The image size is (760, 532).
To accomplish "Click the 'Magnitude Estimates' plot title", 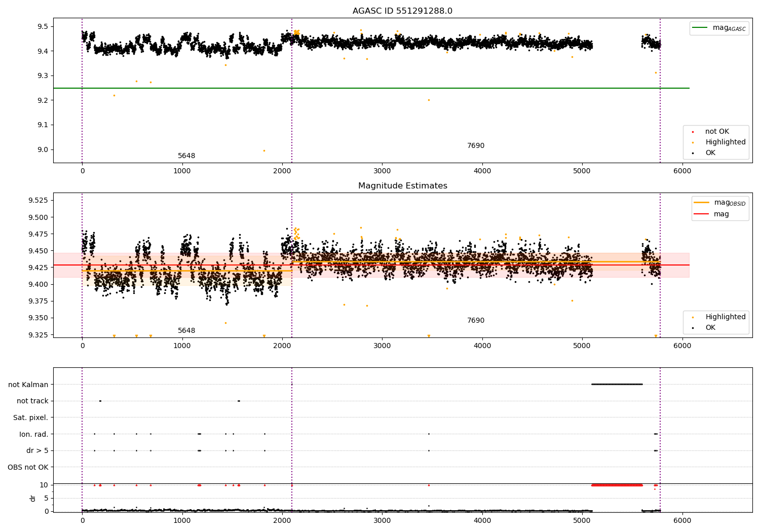I will coord(402,186).
